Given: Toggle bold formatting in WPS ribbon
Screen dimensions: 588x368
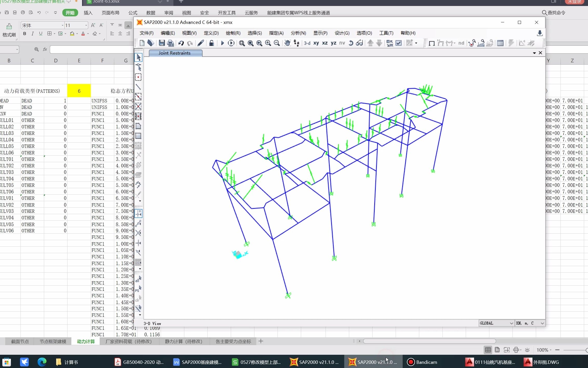Looking at the screenshot, I should (x=24, y=34).
